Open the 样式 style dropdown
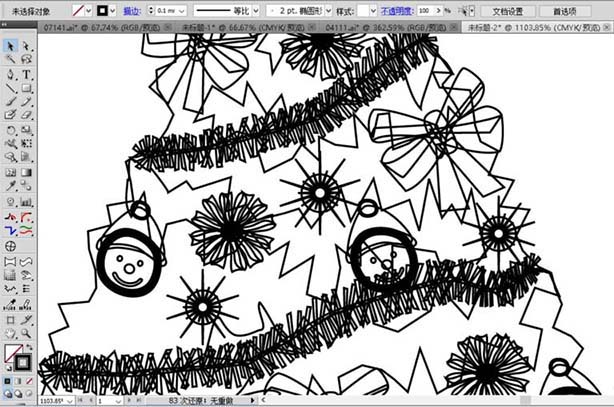 click(373, 11)
